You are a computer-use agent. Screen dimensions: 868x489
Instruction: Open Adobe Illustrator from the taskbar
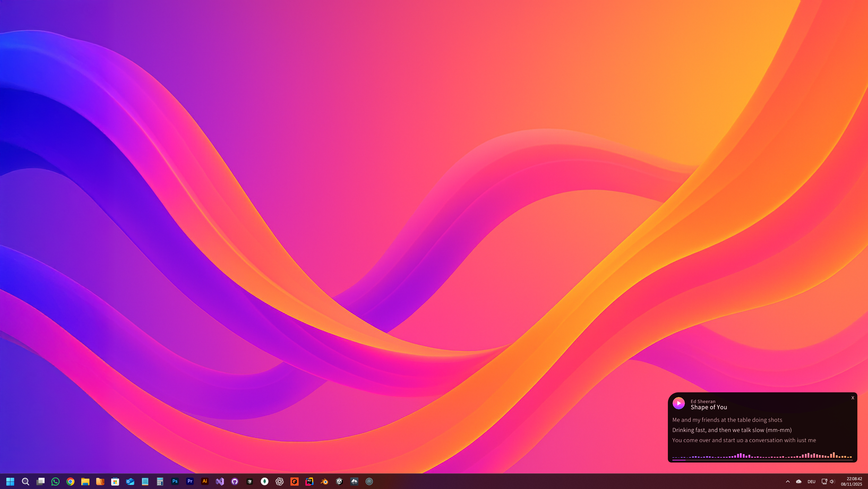(204, 481)
